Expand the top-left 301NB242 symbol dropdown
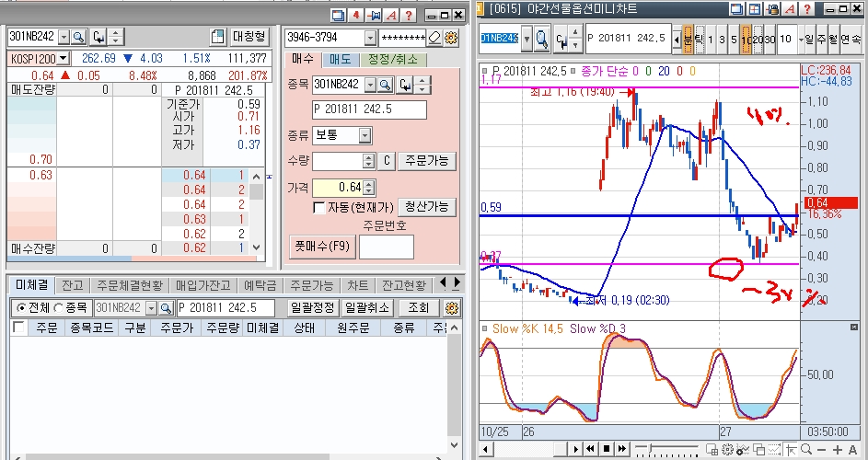This screenshot has width=868, height=460. (x=64, y=37)
